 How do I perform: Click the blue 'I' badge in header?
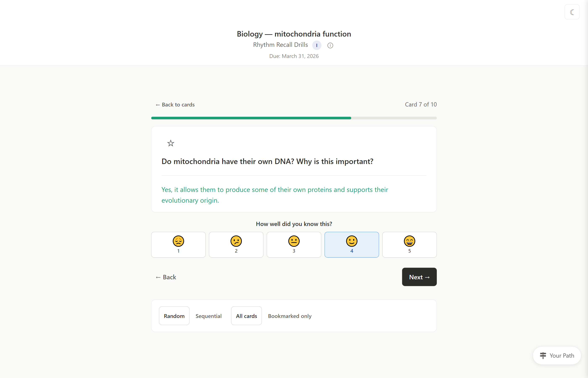pyautogui.click(x=317, y=45)
